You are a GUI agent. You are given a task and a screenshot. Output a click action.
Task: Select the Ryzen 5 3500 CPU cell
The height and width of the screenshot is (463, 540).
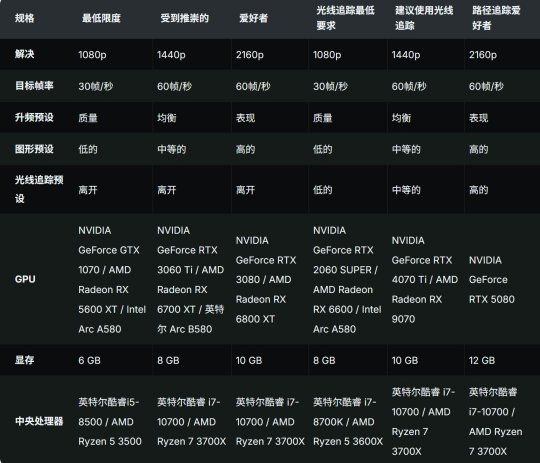pos(110,422)
